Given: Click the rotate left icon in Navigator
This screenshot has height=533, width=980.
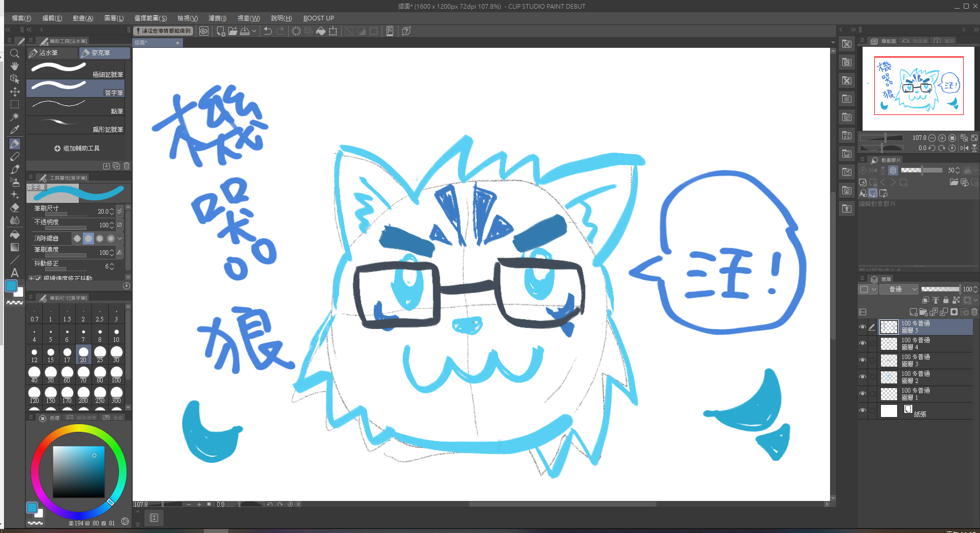Looking at the screenshot, I should tap(932, 148).
